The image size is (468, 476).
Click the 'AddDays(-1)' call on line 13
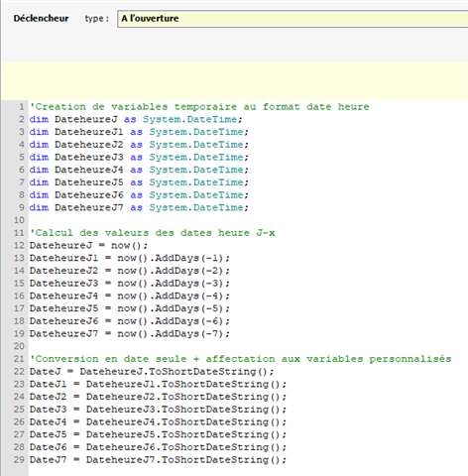[189, 258]
